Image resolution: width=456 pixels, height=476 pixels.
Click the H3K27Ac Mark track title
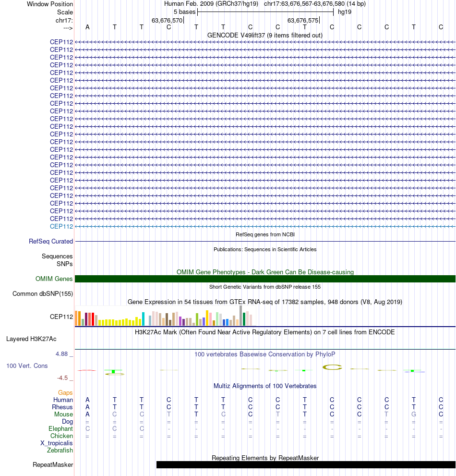265,332
